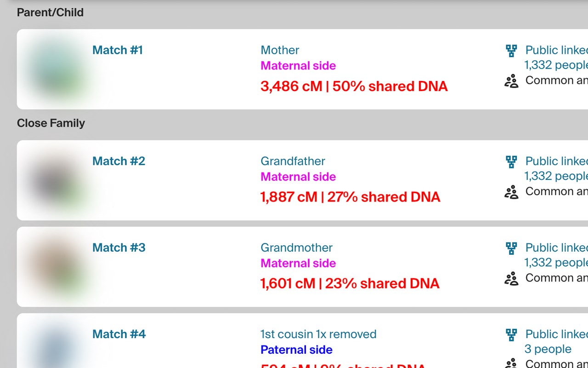
Task: Click the common ancestors icon for Match #2
Action: pyautogui.click(x=511, y=192)
